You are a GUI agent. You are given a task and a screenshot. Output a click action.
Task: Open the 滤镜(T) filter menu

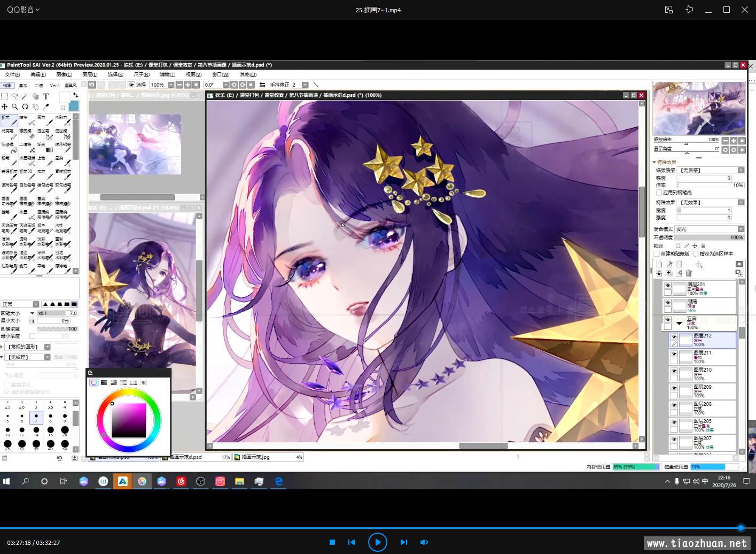tap(167, 74)
